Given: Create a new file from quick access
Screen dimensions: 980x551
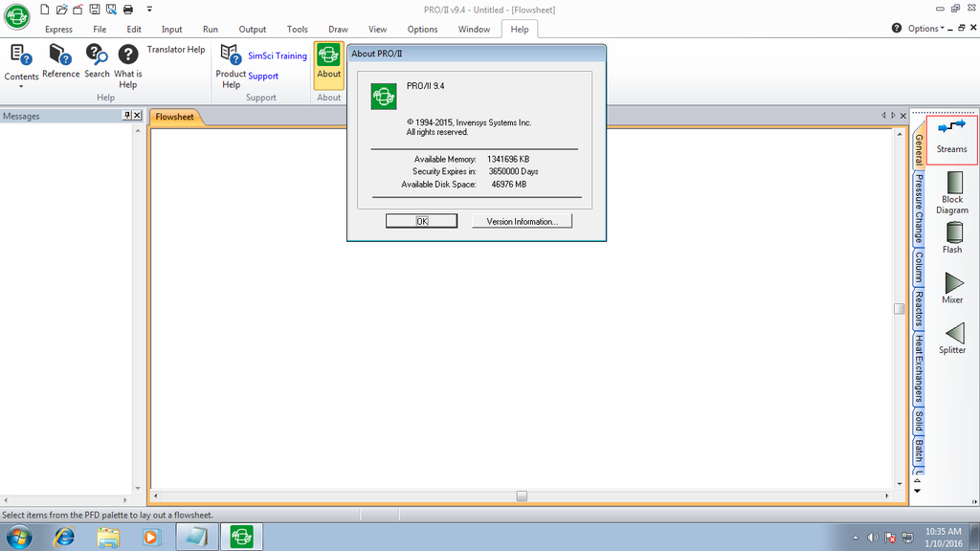Looking at the screenshot, I should 44,10.
